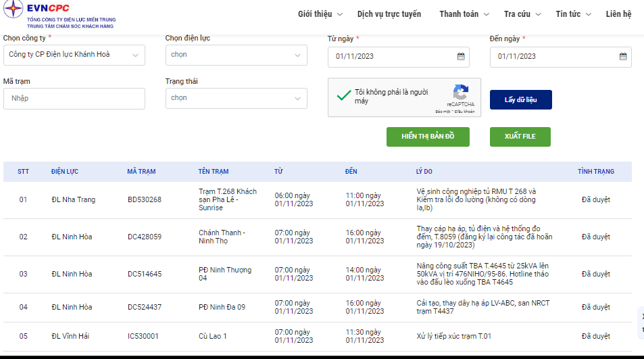Click the EVNCPC logo
Screen dimensions: 644x359
[59, 15]
